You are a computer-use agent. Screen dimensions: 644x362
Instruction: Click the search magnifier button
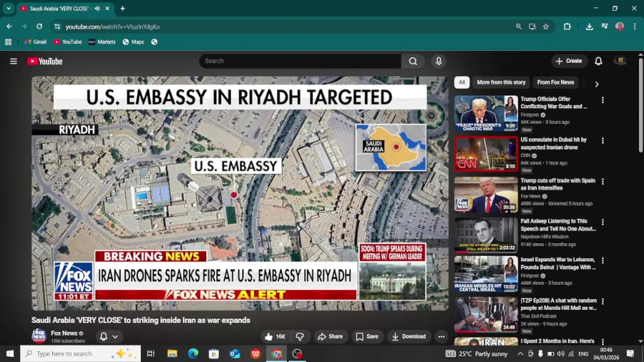point(413,61)
